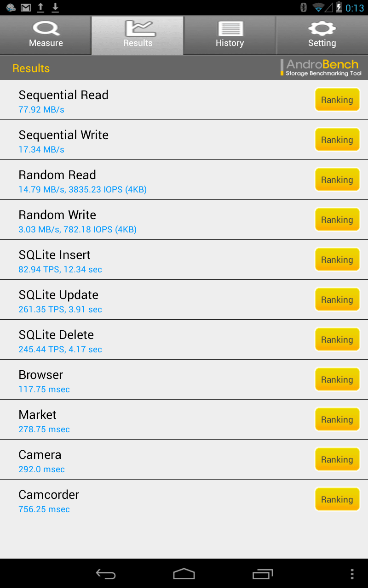Open the recent apps navigation icon
This screenshot has width=368, height=588.
[263, 574]
